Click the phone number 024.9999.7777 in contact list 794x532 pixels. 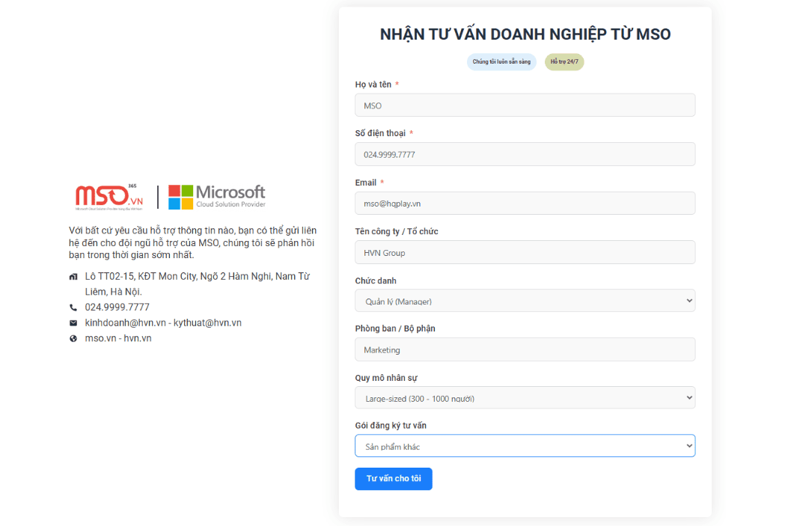pyautogui.click(x=117, y=308)
